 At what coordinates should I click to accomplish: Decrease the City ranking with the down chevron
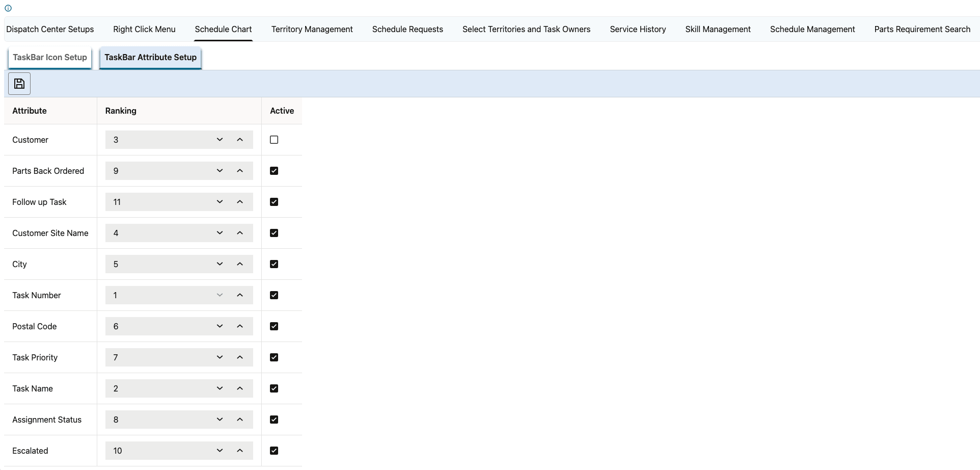(x=220, y=264)
